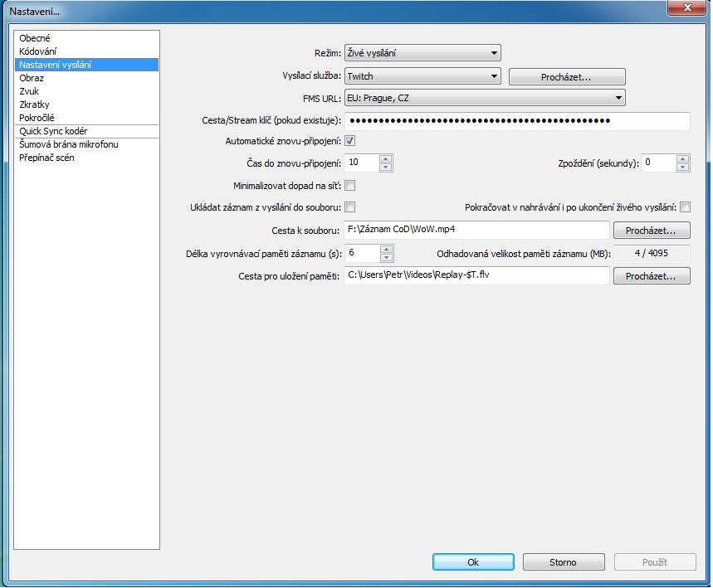Open Šumová brána mikrofonu settings
This screenshot has width=713, height=588.
[86, 144]
